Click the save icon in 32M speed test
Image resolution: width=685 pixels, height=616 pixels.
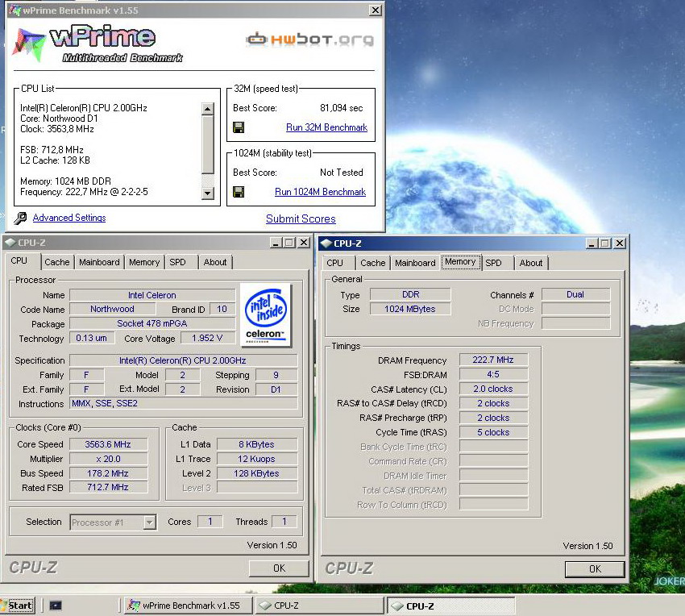point(239,127)
